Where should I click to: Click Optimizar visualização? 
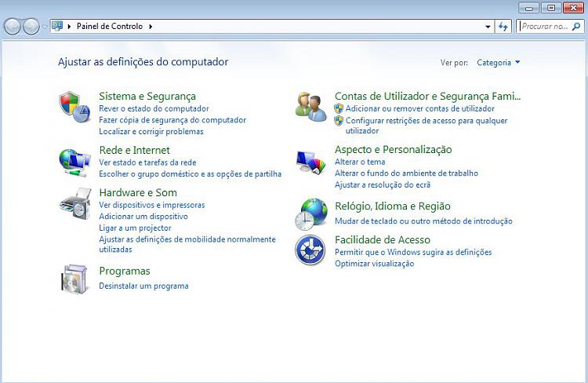tap(374, 264)
